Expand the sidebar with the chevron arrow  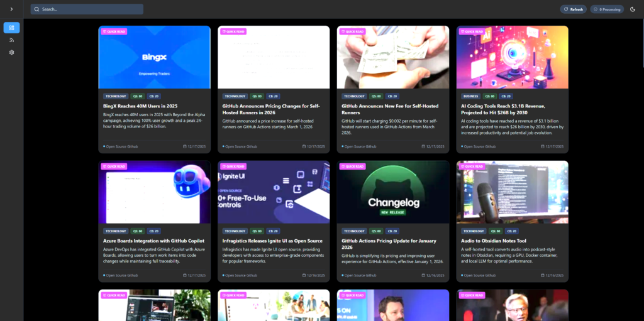[11, 9]
